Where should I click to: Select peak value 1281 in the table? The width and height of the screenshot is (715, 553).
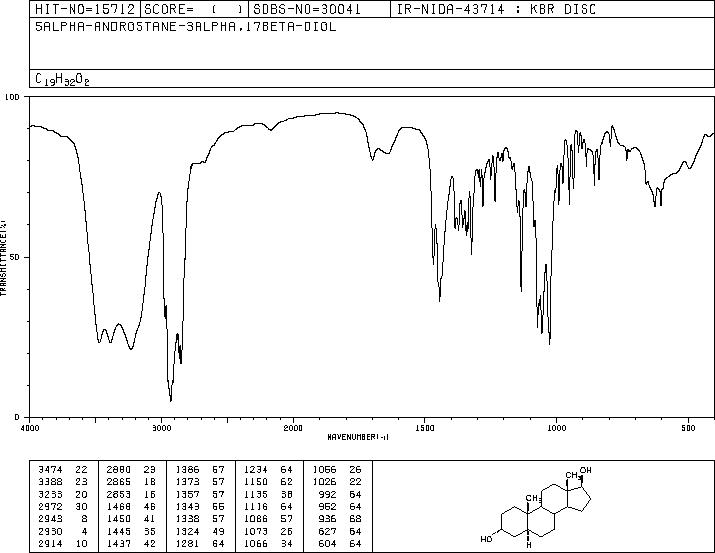(x=187, y=543)
